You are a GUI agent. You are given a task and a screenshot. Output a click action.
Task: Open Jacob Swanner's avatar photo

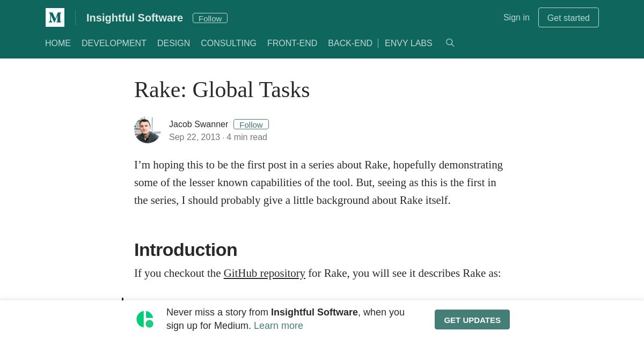pos(148,130)
